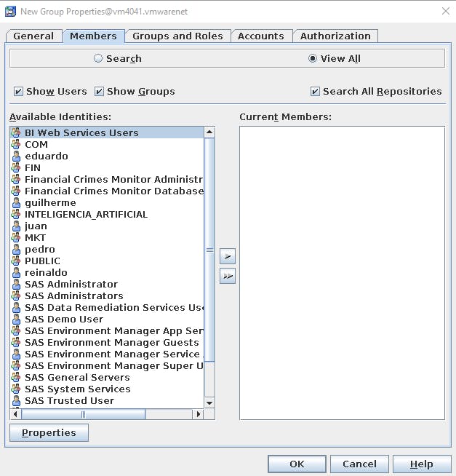This screenshot has width=456, height=476.
Task: Click the double-arrow move all button
Action: 228,276
